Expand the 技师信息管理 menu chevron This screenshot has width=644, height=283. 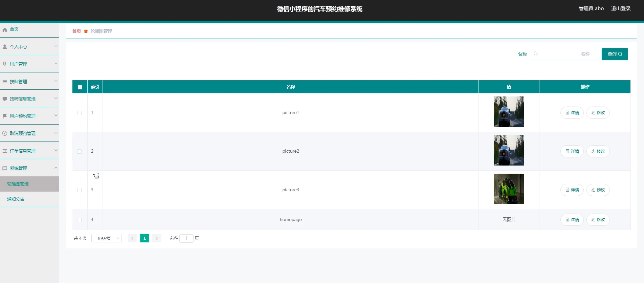coord(56,99)
